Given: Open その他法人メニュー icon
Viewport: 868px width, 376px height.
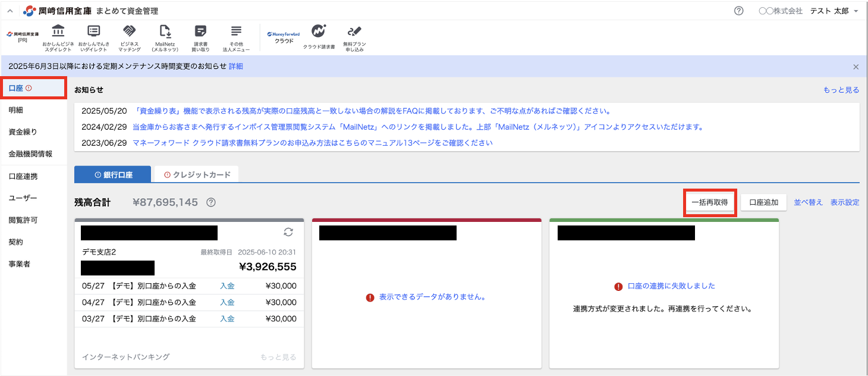Looking at the screenshot, I should 236,38.
